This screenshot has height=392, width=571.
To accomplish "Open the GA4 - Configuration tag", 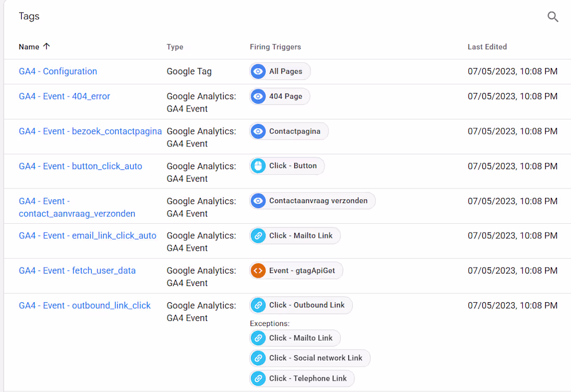I will coord(58,71).
